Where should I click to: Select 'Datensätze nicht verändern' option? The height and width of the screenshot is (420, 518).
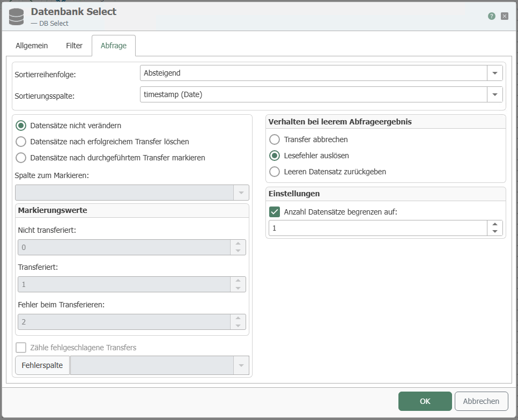(x=21, y=126)
